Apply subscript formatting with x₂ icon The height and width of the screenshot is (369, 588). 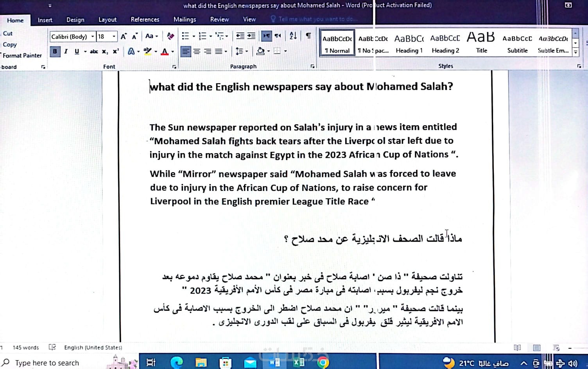coord(105,51)
